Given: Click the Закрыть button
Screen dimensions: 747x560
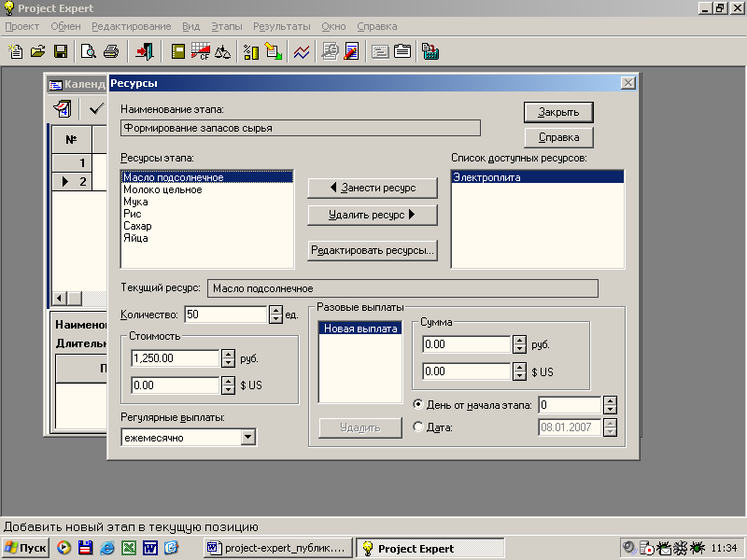Looking at the screenshot, I should (x=558, y=112).
